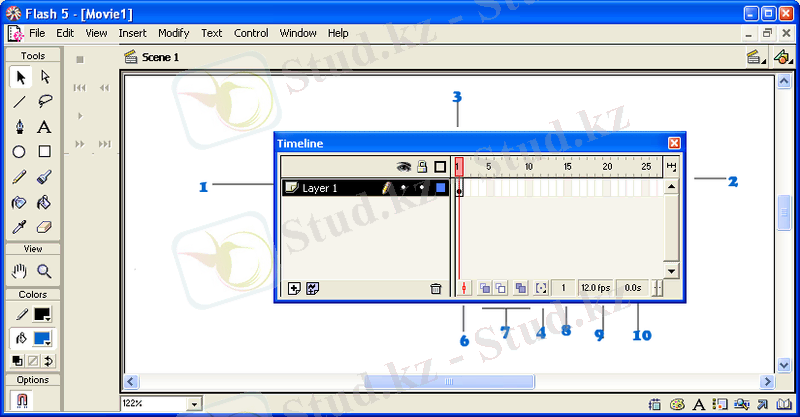Open the Instance panel icon
This screenshot has width=800, height=417.
click(x=720, y=404)
